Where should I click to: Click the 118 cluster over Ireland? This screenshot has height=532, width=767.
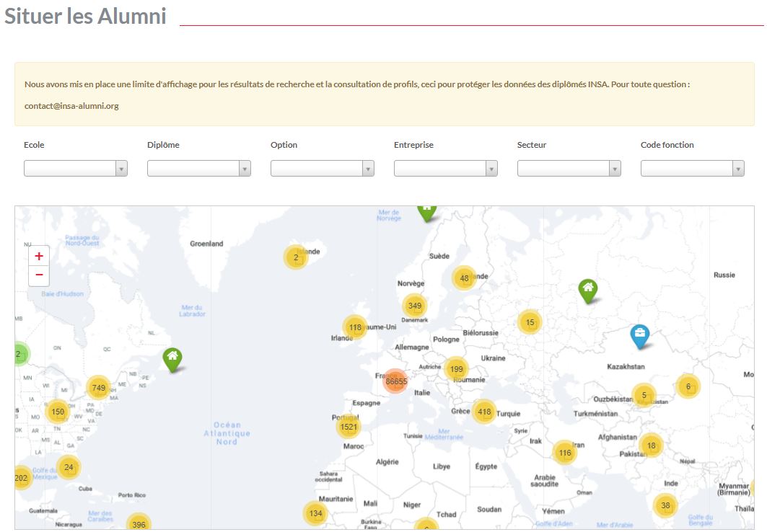[355, 327]
